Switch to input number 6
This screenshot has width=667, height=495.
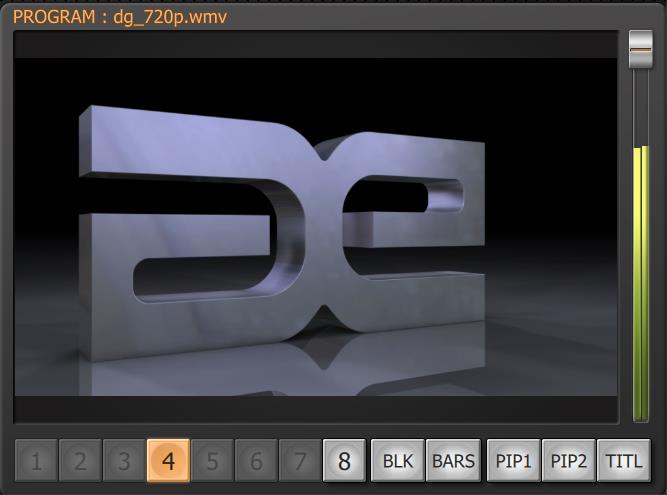click(256, 461)
